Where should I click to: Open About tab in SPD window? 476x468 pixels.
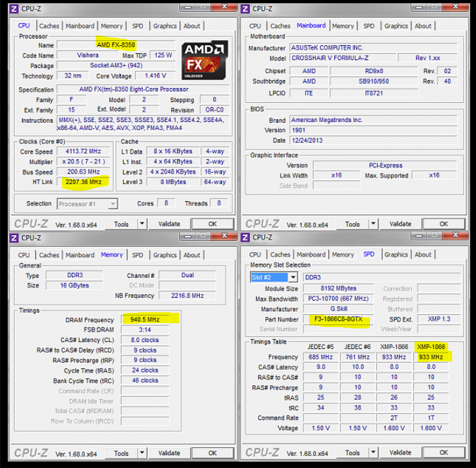tap(423, 255)
